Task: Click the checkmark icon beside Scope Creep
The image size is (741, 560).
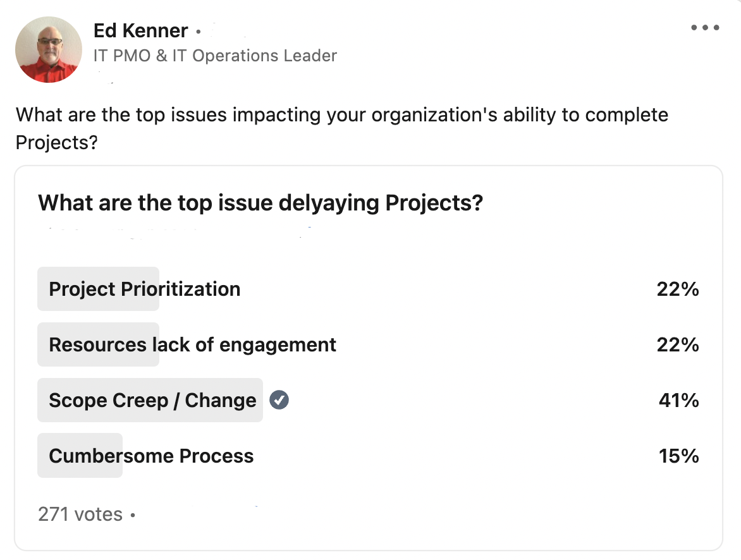Action: 279,399
